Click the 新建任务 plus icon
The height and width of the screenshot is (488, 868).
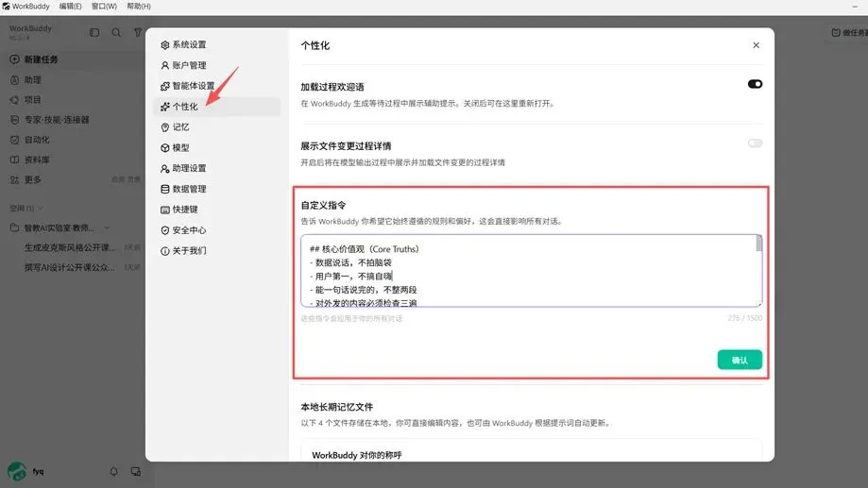(14, 59)
